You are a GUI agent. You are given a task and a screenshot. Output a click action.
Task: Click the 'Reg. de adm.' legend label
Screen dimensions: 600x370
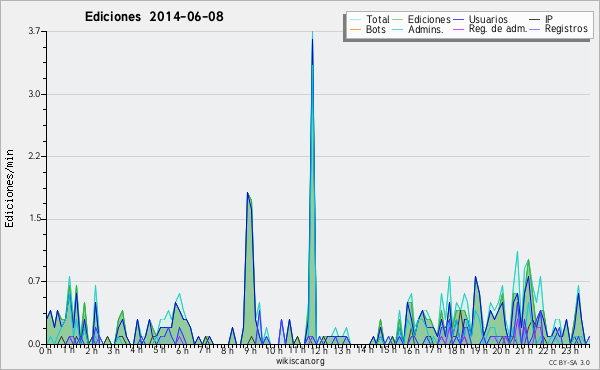point(498,29)
